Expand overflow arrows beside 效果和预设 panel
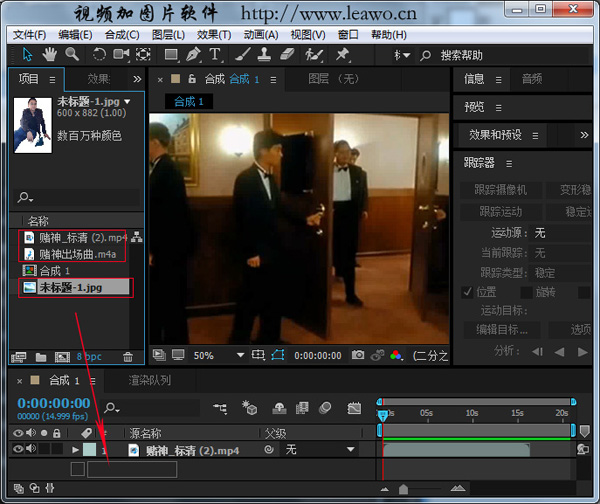600x504 pixels. point(584,135)
